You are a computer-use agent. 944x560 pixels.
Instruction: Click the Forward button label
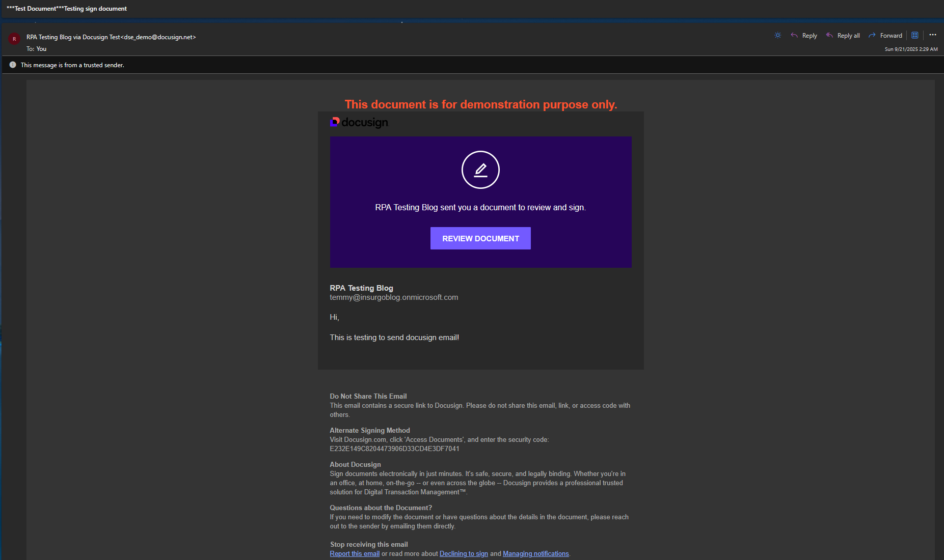point(891,36)
